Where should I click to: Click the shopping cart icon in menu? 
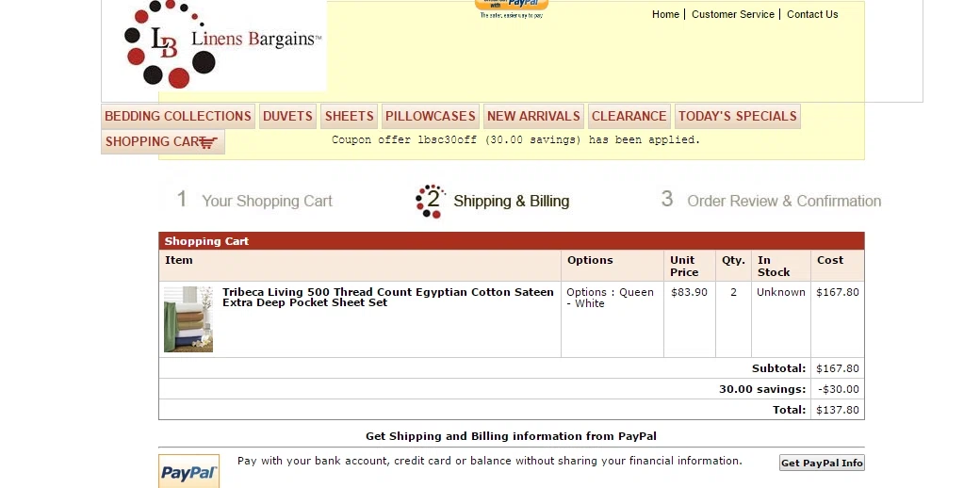208,142
